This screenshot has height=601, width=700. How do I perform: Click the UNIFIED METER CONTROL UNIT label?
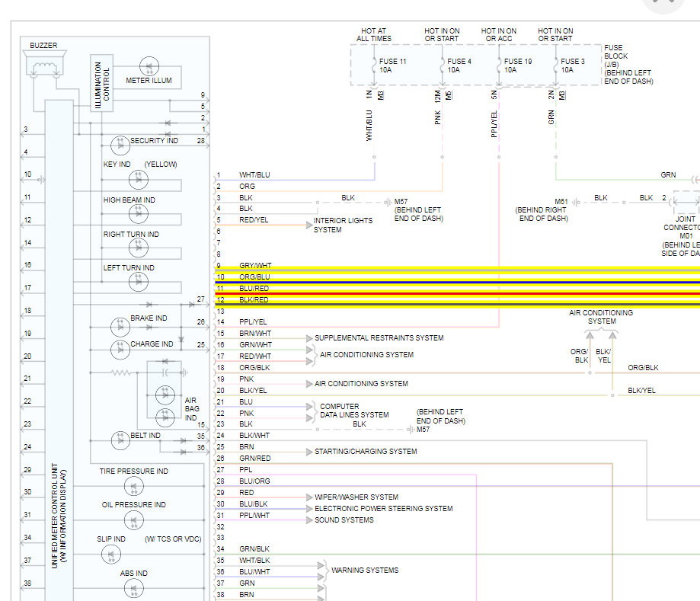[55, 516]
